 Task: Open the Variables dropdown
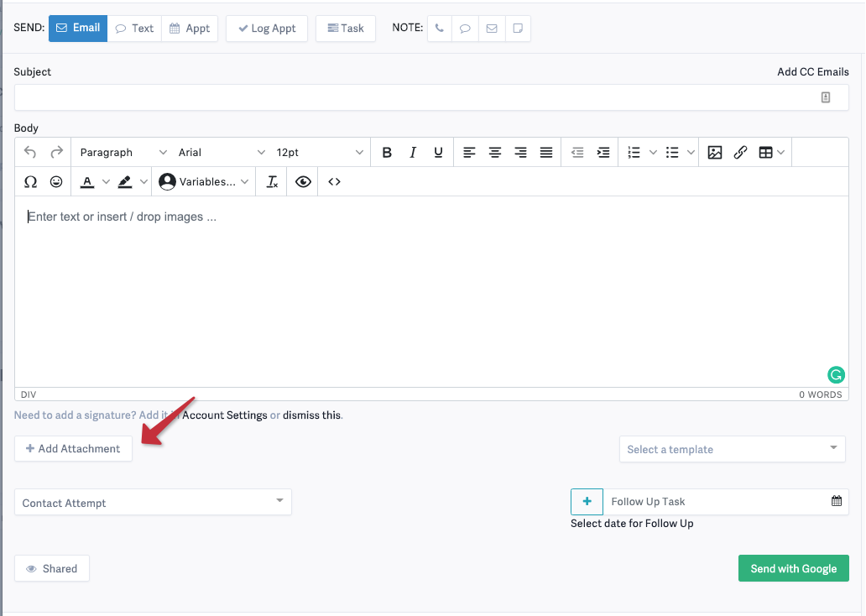click(x=203, y=181)
